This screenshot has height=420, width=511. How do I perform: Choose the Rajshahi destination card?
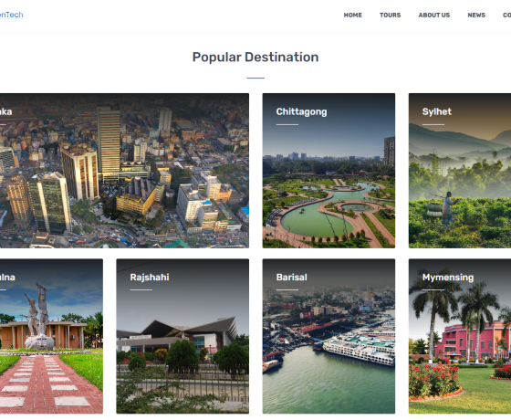tap(182, 336)
